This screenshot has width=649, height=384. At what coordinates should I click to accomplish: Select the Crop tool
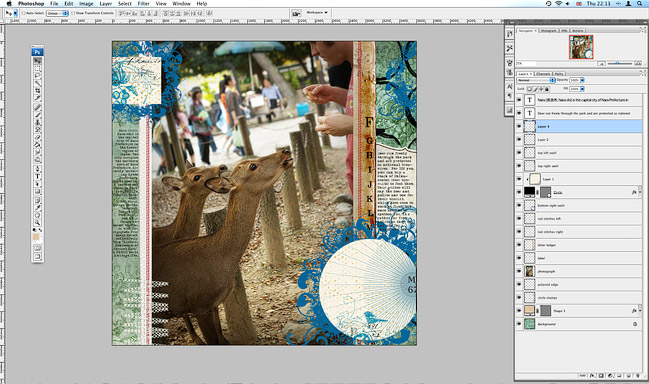(37, 90)
